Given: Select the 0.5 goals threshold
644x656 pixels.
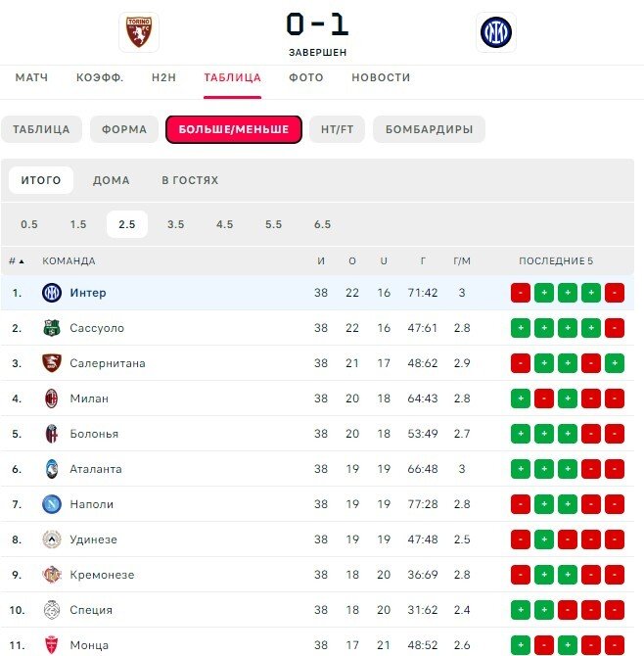Looking at the screenshot, I should coord(29,224).
